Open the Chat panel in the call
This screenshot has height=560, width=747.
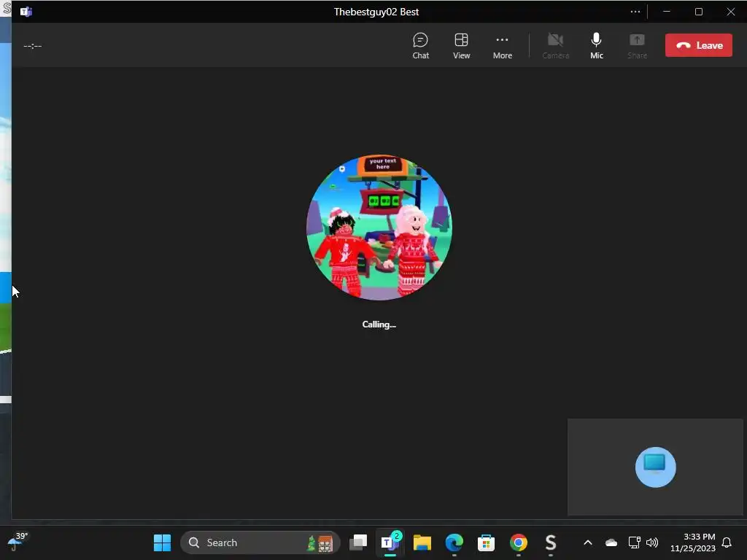(x=420, y=46)
